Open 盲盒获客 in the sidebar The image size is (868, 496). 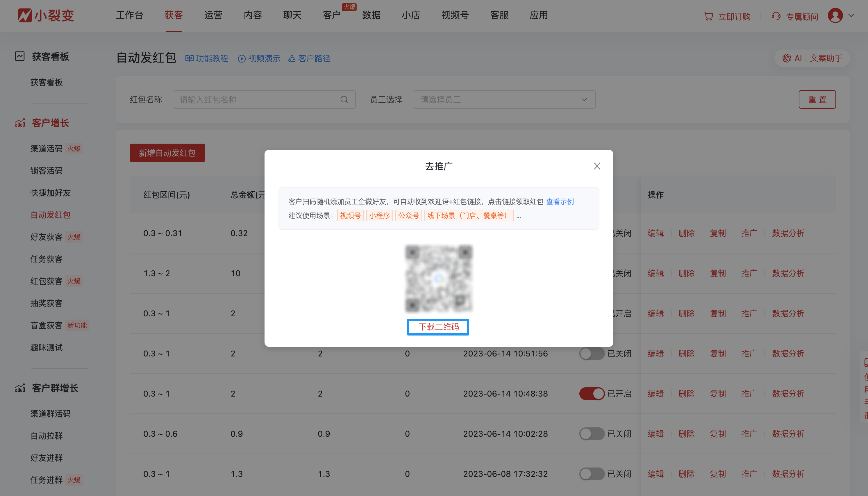point(46,325)
